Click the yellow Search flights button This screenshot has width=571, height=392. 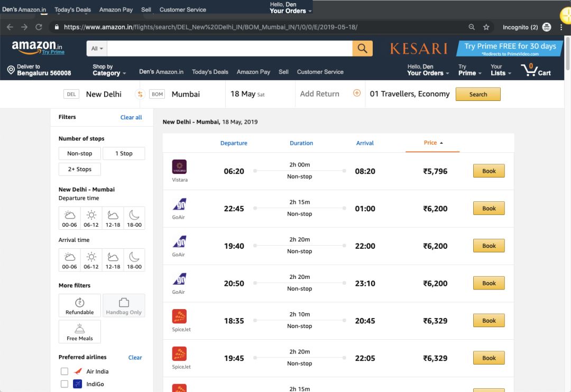[x=478, y=94]
